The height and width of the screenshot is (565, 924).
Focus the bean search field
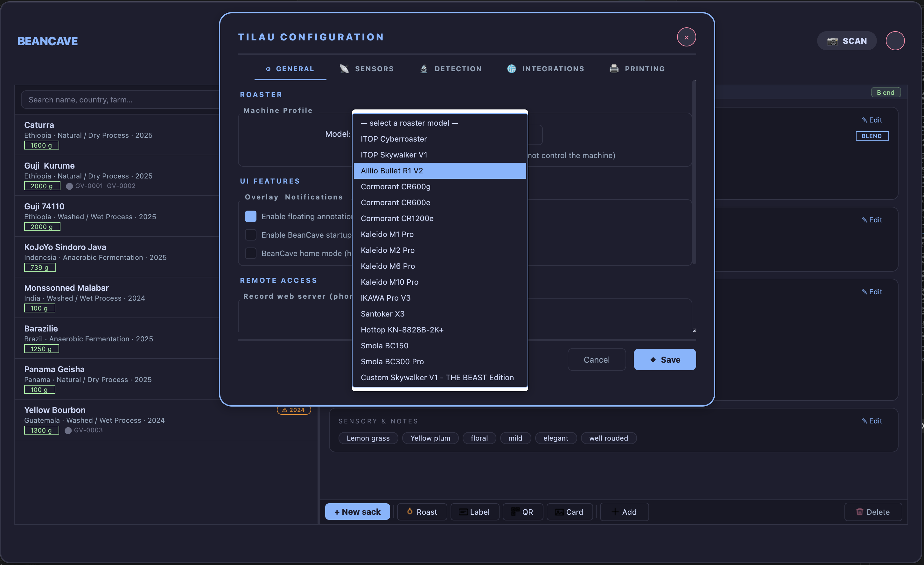pos(120,100)
